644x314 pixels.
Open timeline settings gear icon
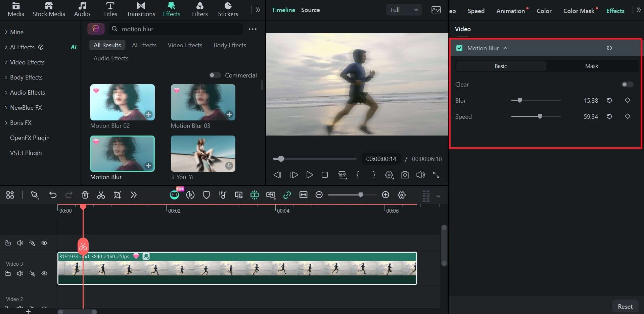[x=402, y=195]
